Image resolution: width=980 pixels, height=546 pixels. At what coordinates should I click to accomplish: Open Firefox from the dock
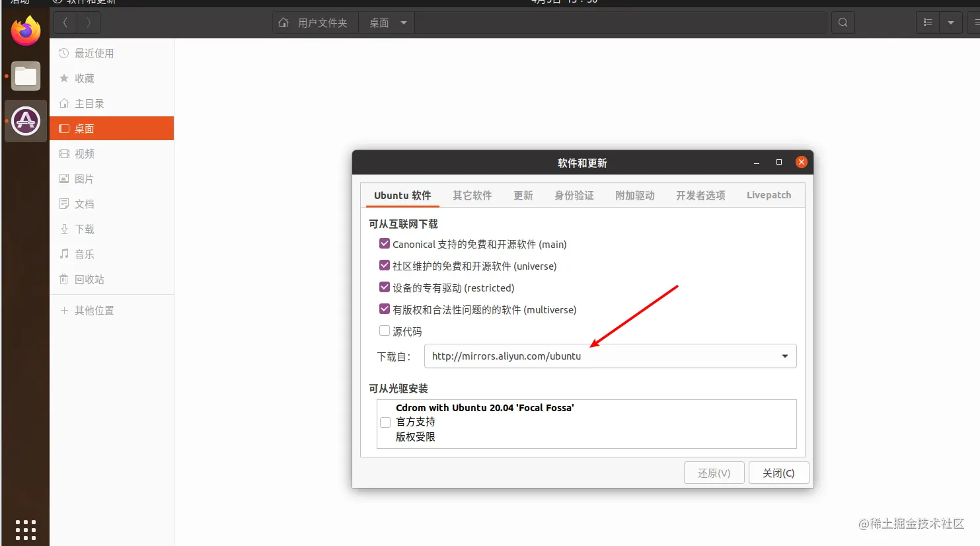26,31
